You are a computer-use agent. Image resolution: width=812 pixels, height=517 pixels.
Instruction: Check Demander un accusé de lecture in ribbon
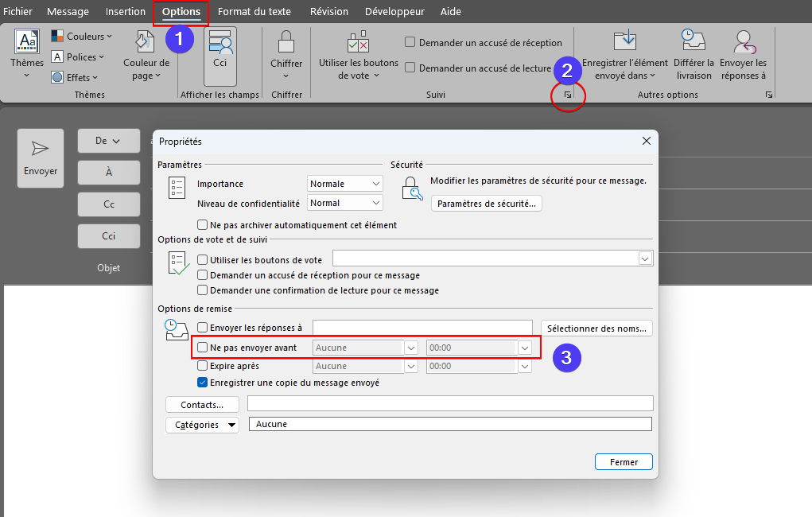[x=410, y=68]
